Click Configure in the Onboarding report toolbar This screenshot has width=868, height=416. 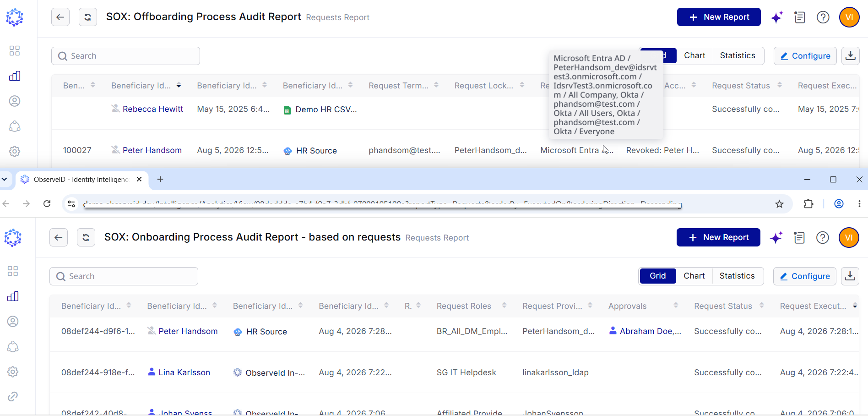pos(805,276)
